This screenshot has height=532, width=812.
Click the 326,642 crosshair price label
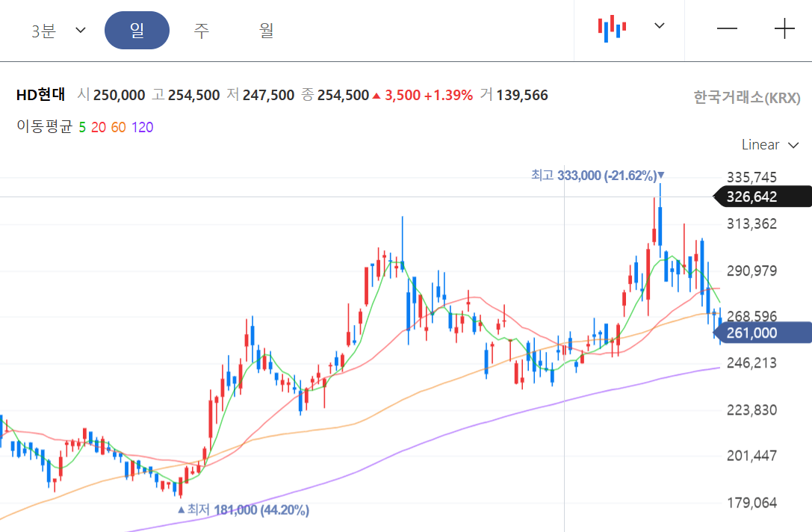[x=762, y=197]
